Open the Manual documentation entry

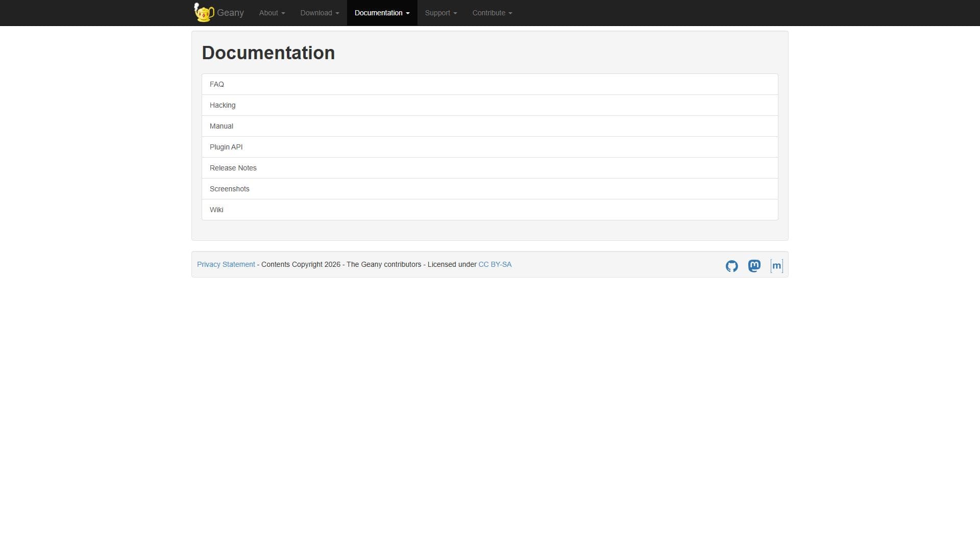tap(490, 126)
